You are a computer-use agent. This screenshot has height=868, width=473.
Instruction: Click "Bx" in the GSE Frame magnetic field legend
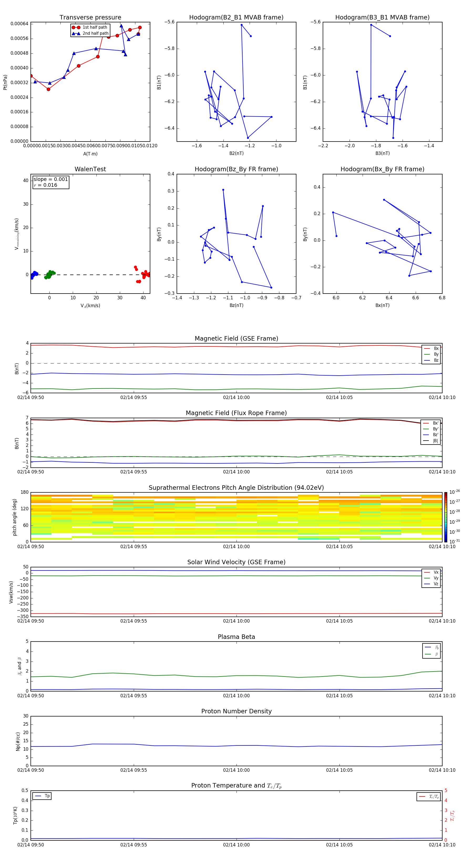click(436, 349)
